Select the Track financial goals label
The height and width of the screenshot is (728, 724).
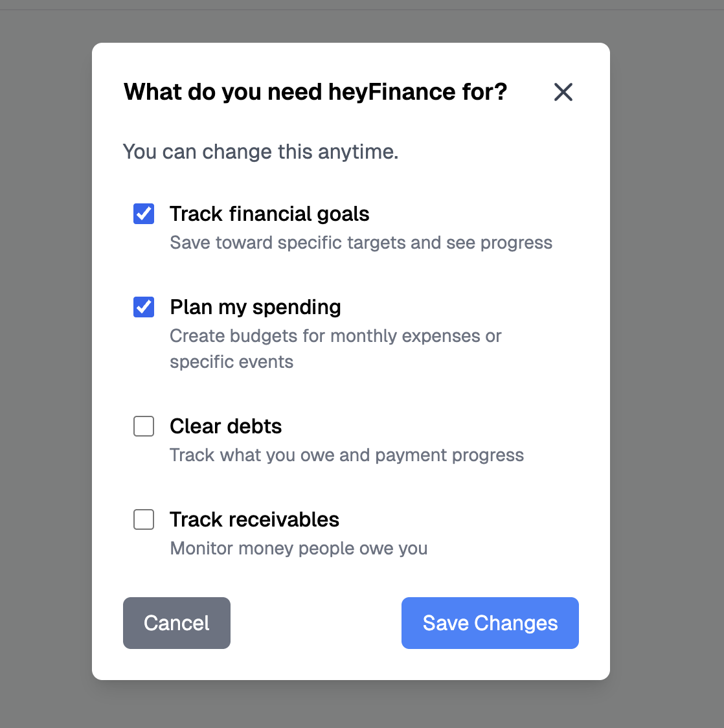coord(269,214)
